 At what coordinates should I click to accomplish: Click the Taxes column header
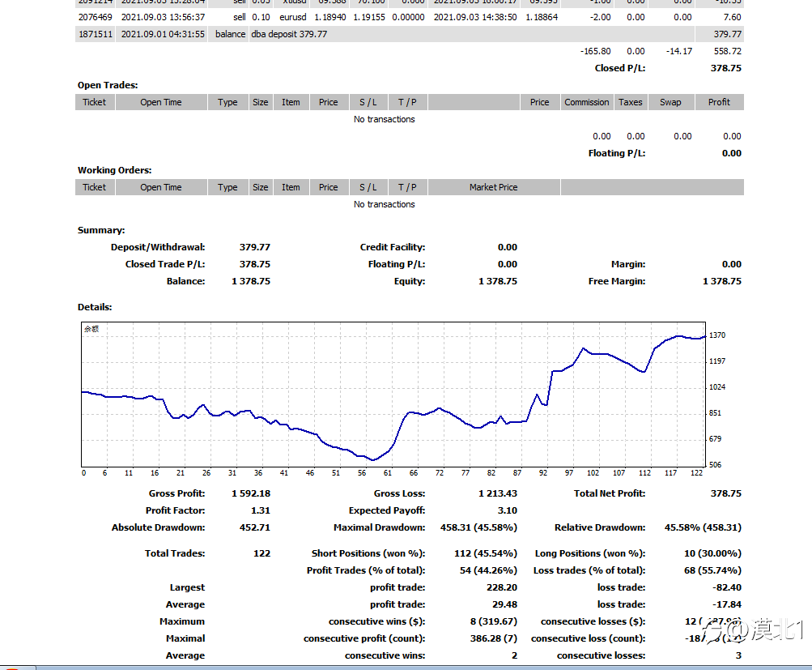[630, 102]
